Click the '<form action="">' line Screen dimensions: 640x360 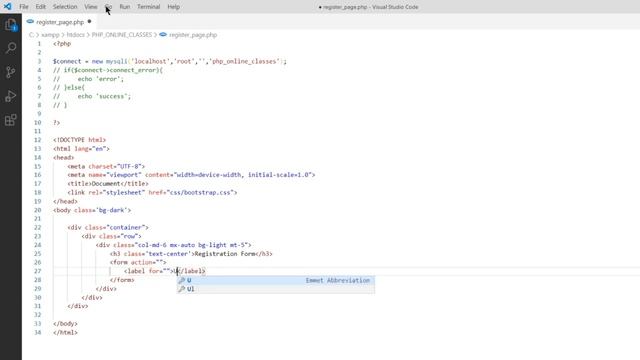(x=138, y=262)
